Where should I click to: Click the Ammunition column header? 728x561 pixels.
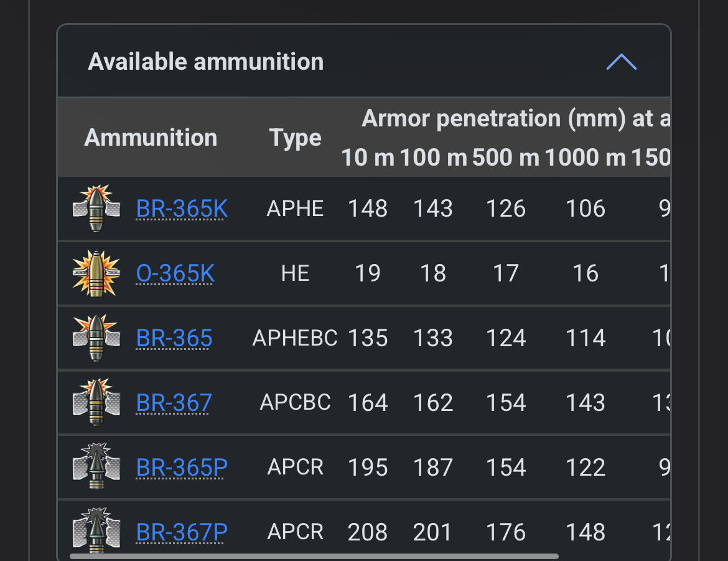point(151,138)
